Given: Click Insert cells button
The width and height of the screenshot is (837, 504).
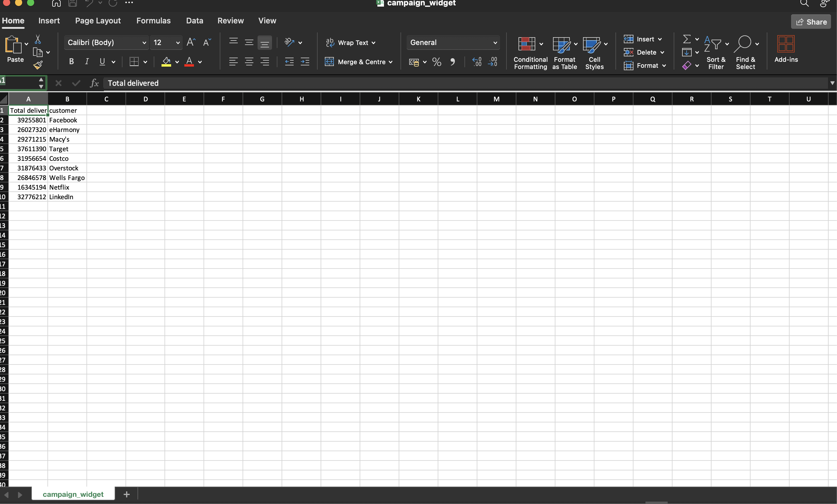Looking at the screenshot, I should (x=642, y=39).
